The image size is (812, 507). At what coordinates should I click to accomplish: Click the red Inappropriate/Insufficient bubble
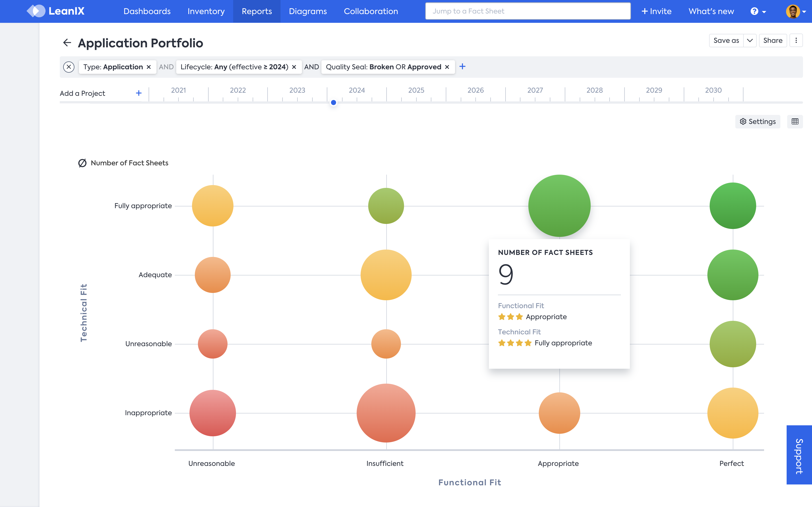pos(386,413)
